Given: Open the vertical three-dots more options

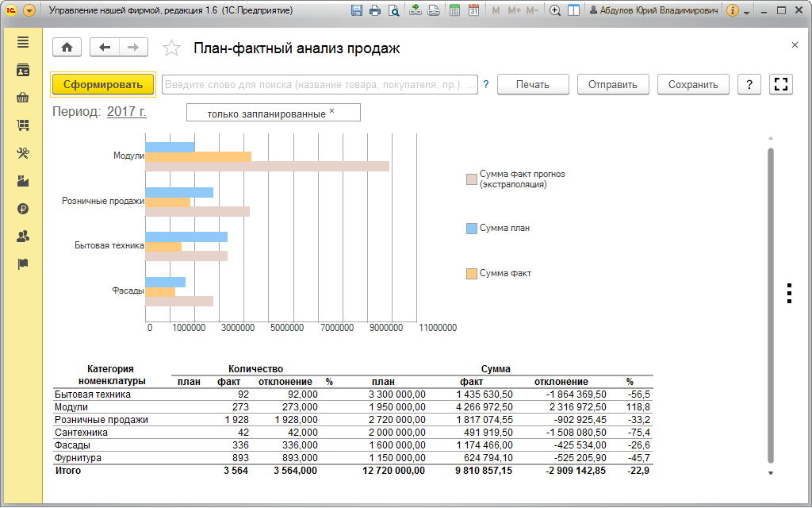Looking at the screenshot, I should tap(789, 294).
